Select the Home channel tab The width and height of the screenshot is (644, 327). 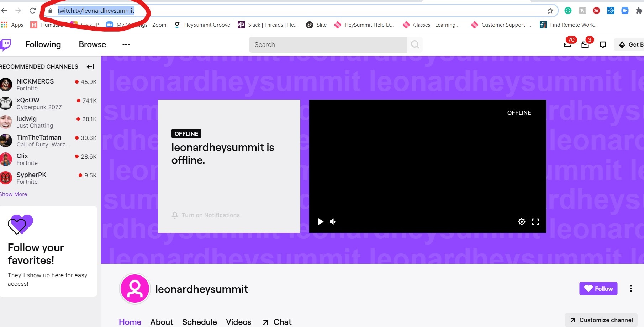pos(130,322)
